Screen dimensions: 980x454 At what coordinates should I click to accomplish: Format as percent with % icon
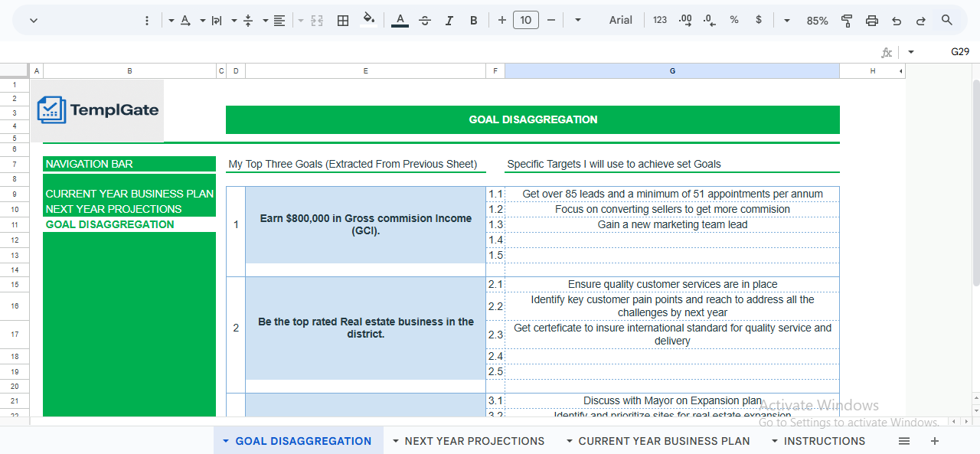734,21
